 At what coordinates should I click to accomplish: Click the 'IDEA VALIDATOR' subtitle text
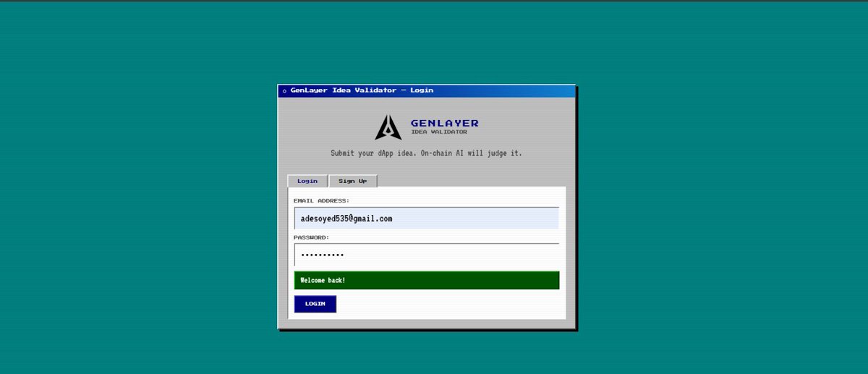(439, 132)
